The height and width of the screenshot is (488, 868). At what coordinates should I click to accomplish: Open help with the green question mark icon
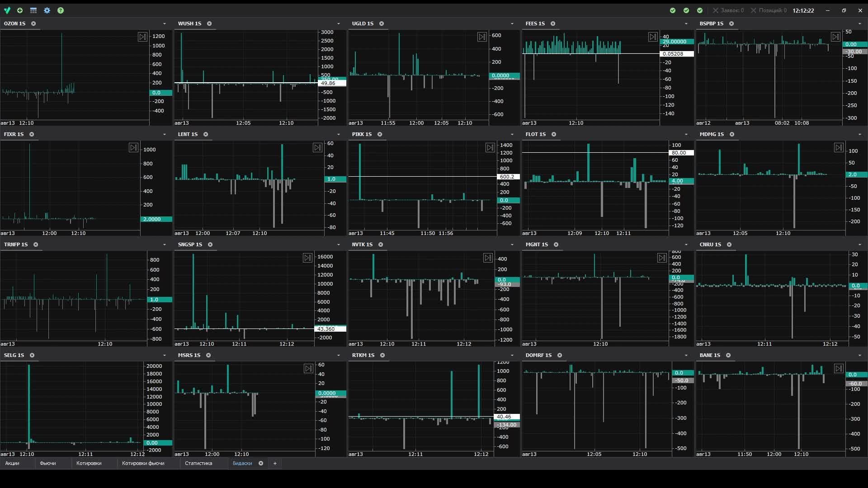coord(61,10)
